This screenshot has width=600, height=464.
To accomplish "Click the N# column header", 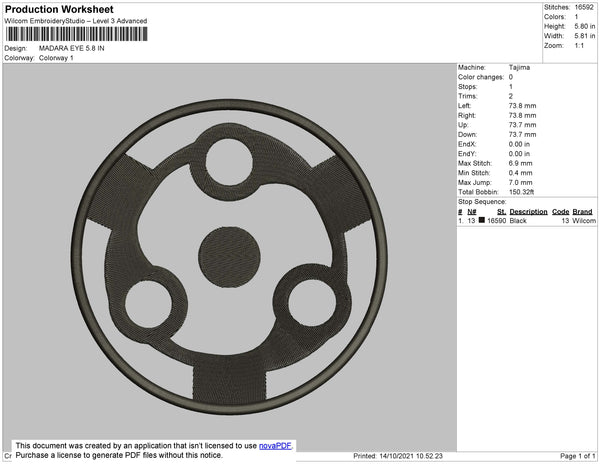I will click(x=471, y=212).
